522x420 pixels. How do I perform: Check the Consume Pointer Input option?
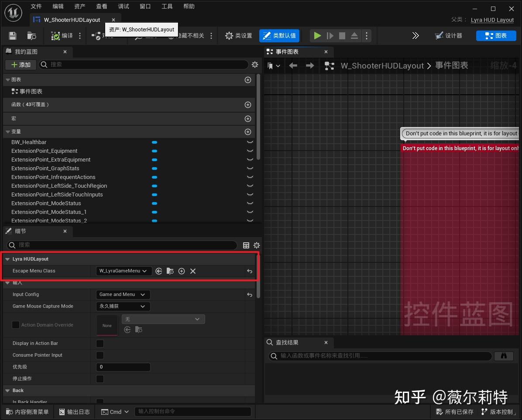100,355
